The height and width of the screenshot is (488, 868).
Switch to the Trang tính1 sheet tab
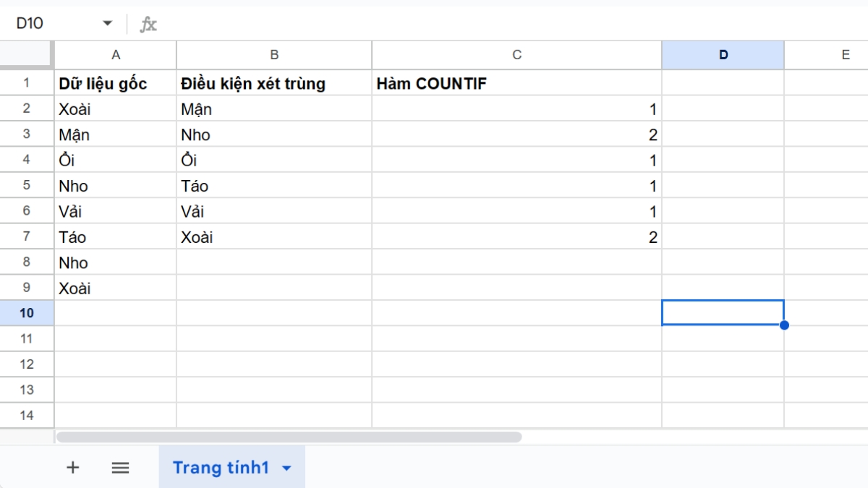pyautogui.click(x=221, y=468)
